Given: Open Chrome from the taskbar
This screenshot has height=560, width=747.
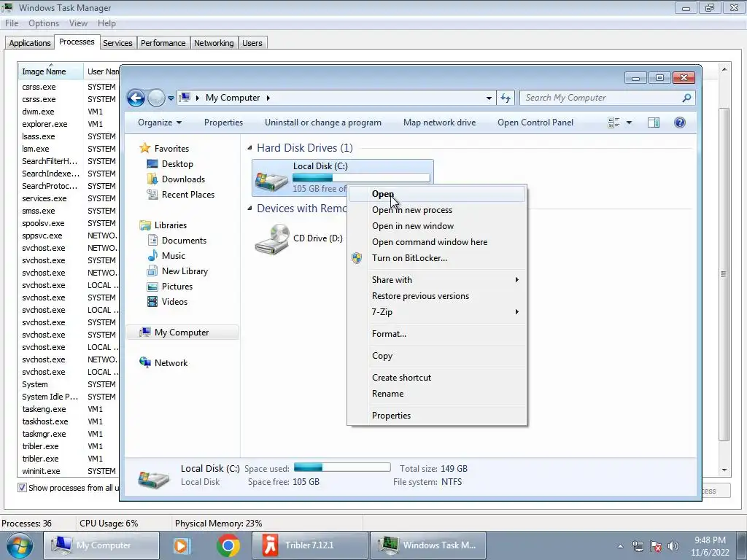Looking at the screenshot, I should coord(228,545).
